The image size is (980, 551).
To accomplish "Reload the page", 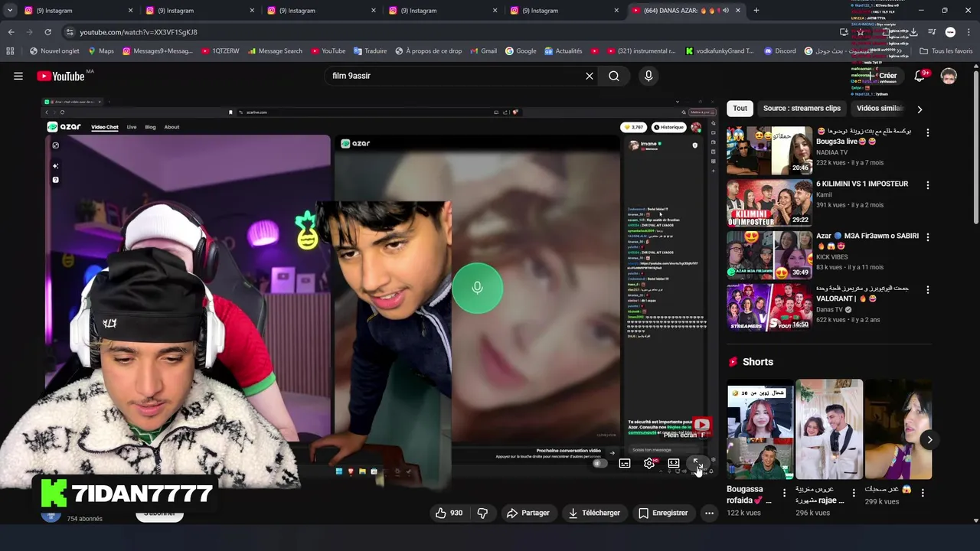I will pyautogui.click(x=47, y=32).
